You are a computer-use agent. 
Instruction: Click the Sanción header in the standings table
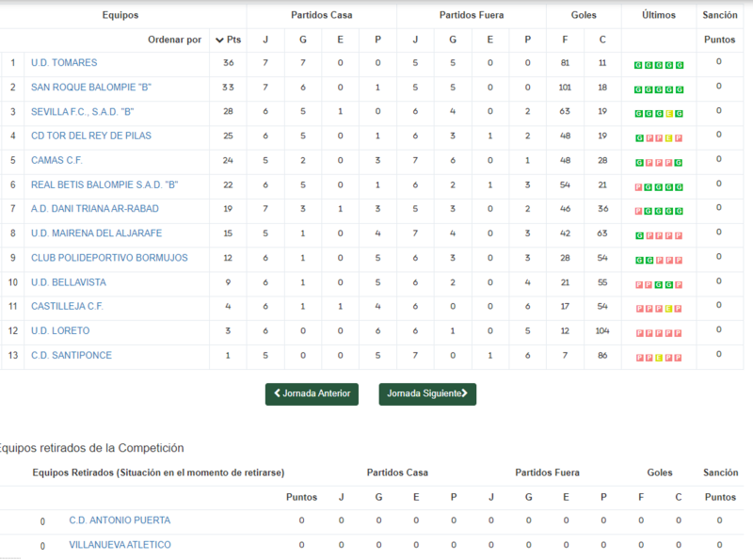tap(720, 15)
